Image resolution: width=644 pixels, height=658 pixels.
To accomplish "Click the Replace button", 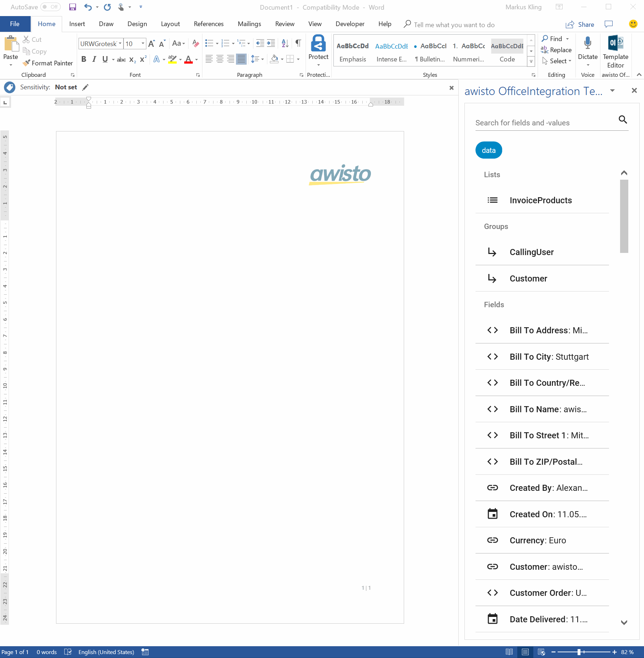I will 556,50.
